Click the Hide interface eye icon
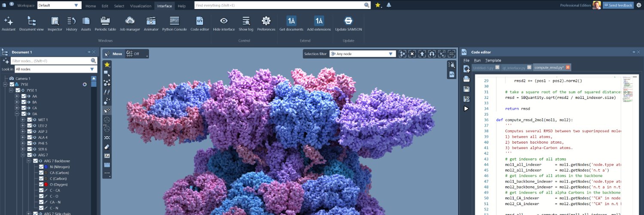The image size is (644, 215). pos(224,21)
